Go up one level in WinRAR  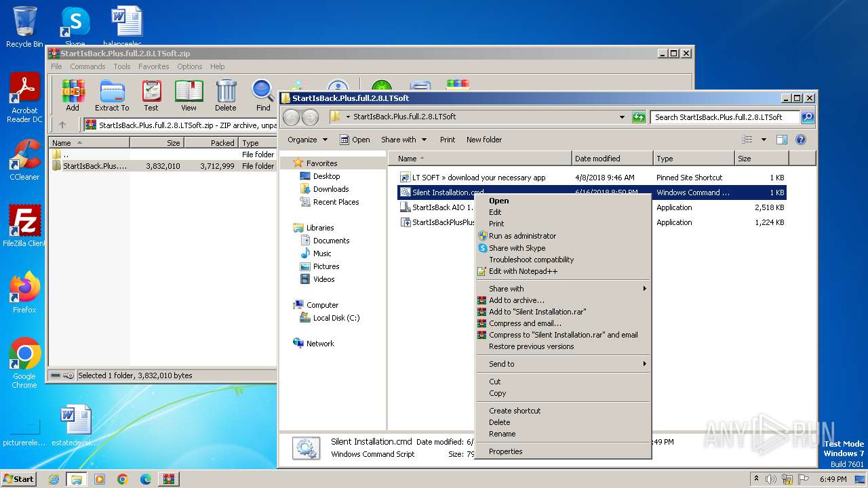(x=62, y=125)
